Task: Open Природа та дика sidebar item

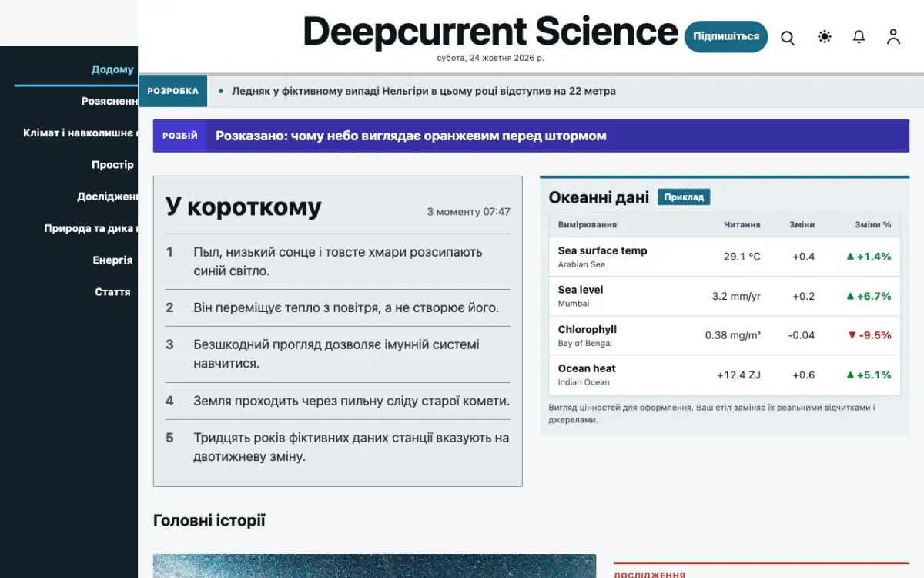Action: point(91,228)
